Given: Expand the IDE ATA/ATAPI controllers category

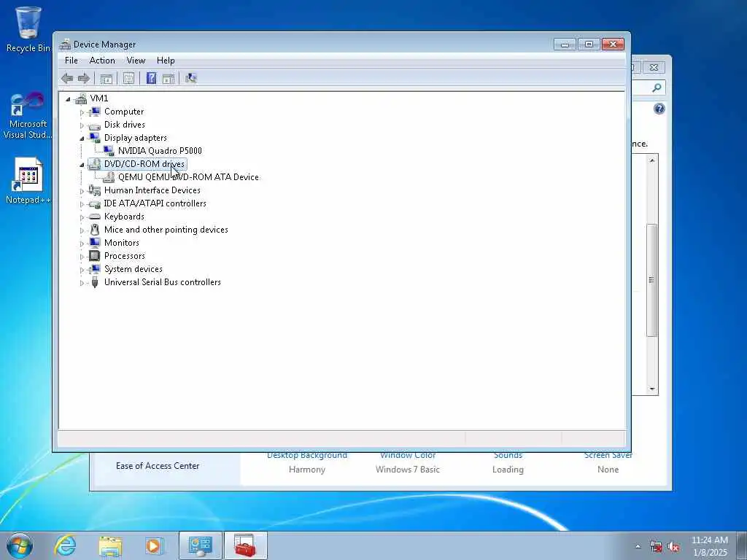Looking at the screenshot, I should coord(82,204).
